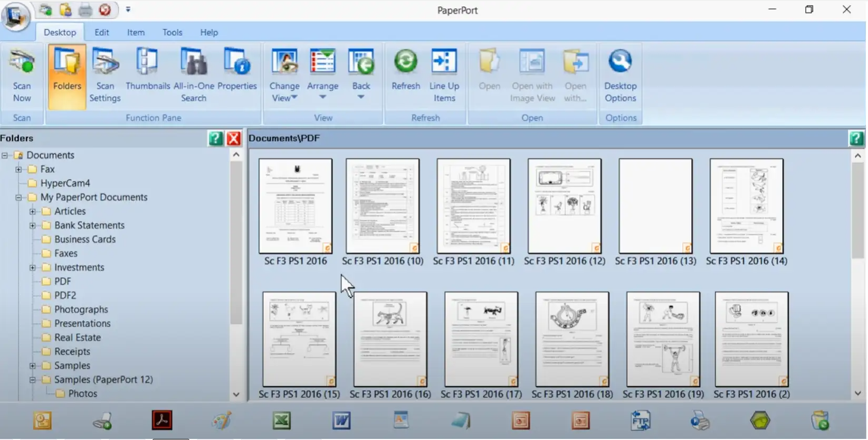Send item to Microsoft Word icon
Image resolution: width=868 pixels, height=440 pixels.
click(341, 420)
